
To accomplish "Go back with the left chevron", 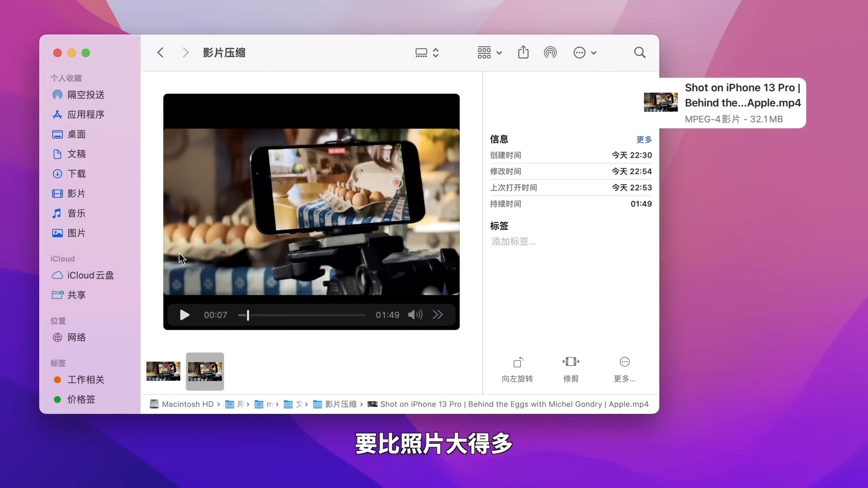I will [x=160, y=52].
